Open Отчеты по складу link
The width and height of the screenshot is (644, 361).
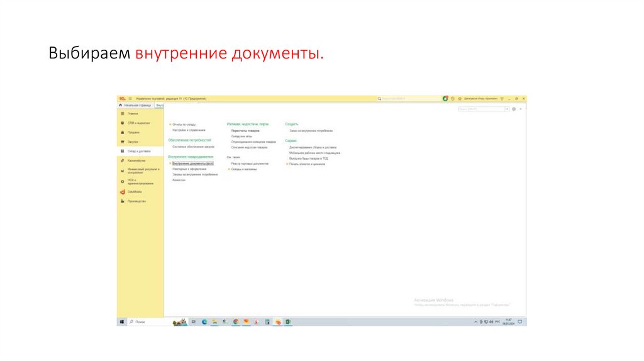(x=184, y=125)
